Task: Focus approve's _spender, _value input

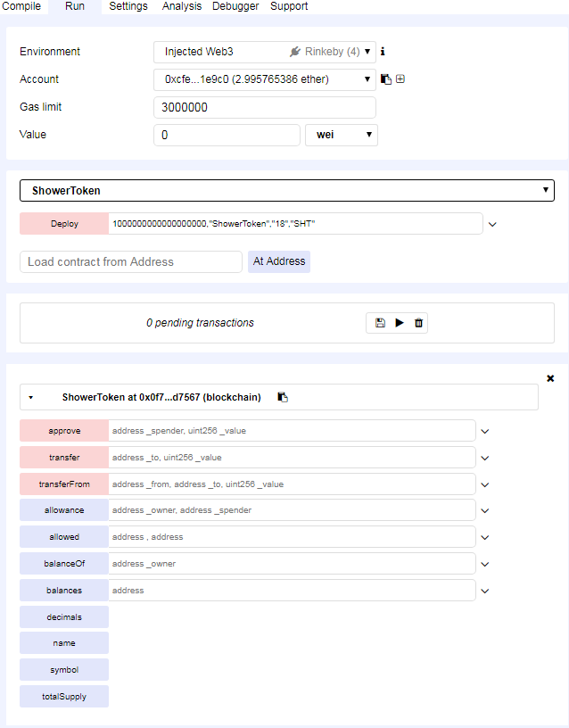Action: 292,431
